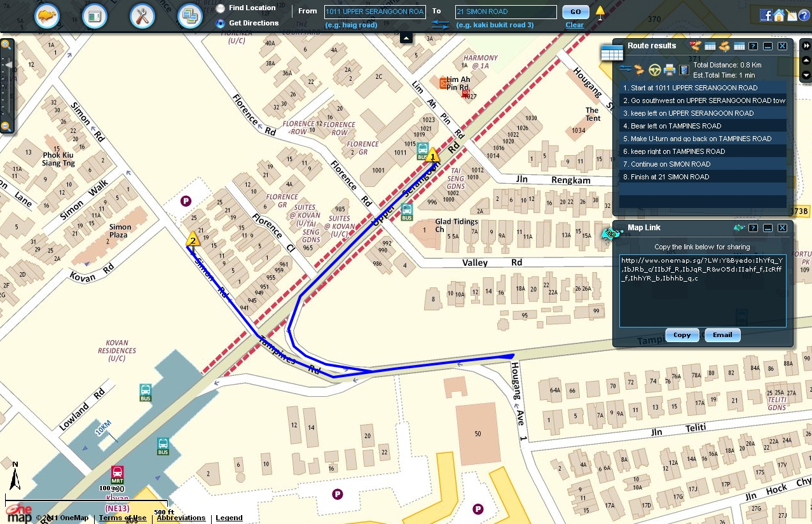The height and width of the screenshot is (524, 812).
Task: Enable the Find Location radio button
Action: [219, 8]
